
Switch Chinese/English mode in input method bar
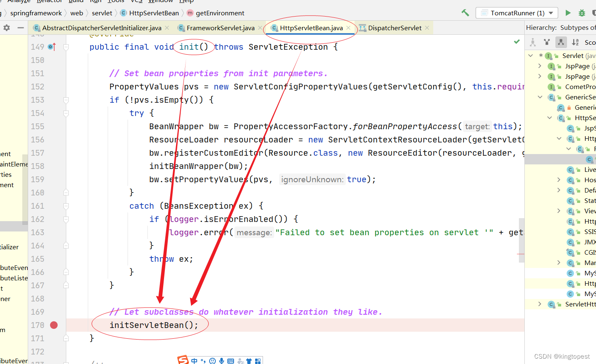coord(194,361)
